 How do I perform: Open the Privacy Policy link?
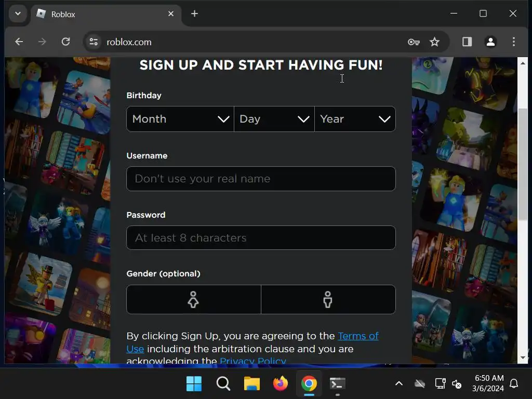253,361
